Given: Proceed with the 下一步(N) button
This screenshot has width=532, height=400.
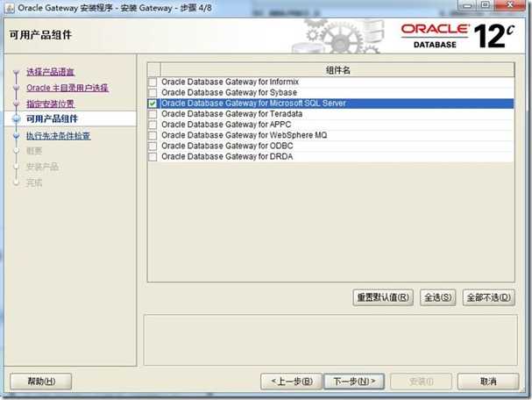Looking at the screenshot, I should pos(354,382).
